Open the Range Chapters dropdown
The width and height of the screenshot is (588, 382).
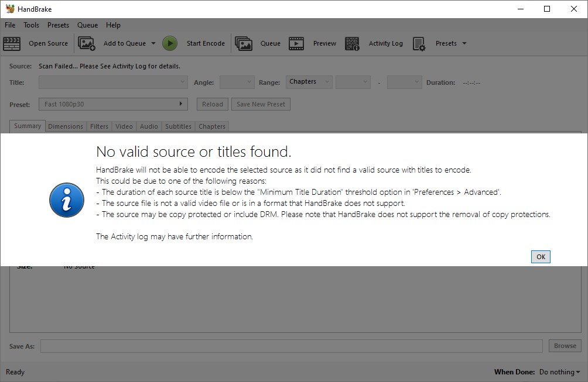[x=309, y=82]
